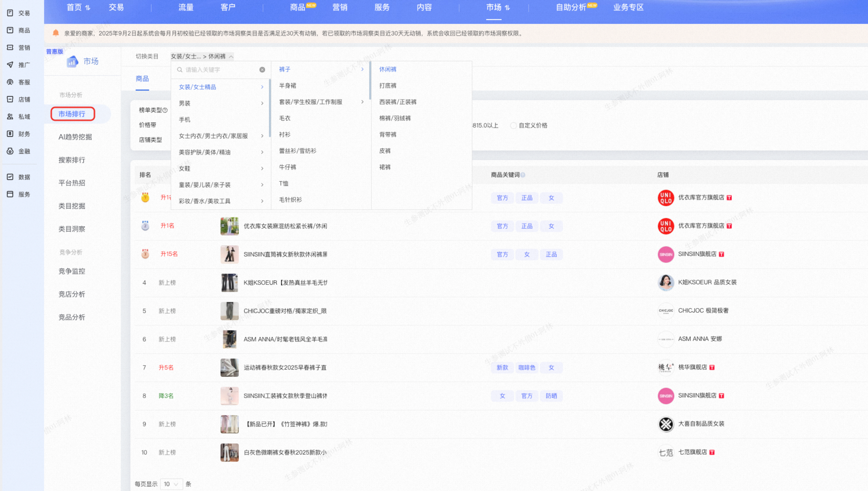Open the 交易 sidebar icon

click(10, 13)
